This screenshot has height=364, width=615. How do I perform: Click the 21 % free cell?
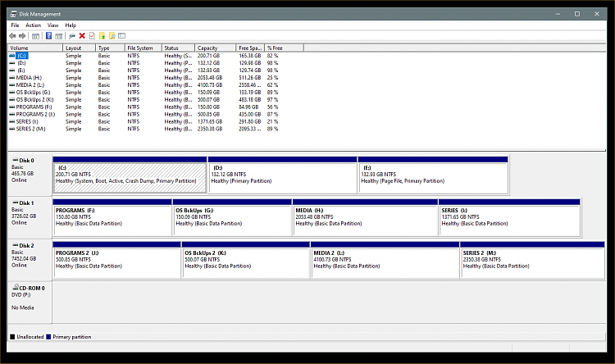click(272, 121)
